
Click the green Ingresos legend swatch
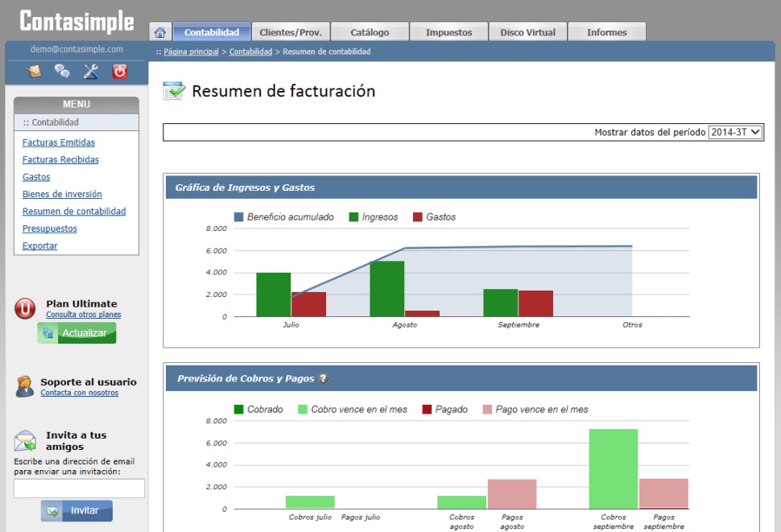pyautogui.click(x=353, y=217)
